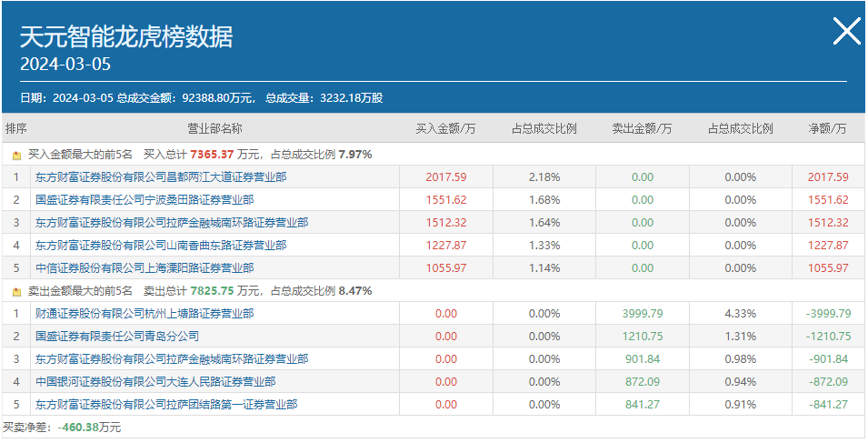Image resolution: width=868 pixels, height=443 pixels.
Task: Click the 841.27 sell amount cell
Action: coord(643,405)
